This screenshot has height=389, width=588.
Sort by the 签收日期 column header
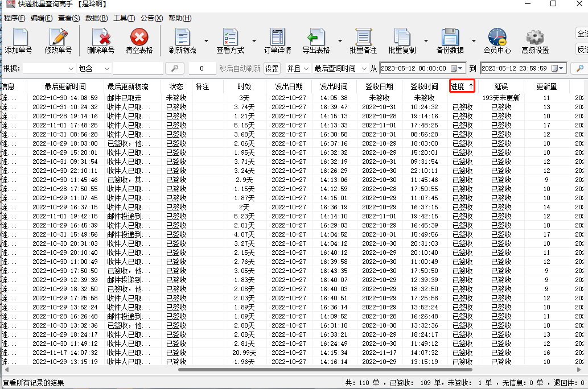click(380, 86)
